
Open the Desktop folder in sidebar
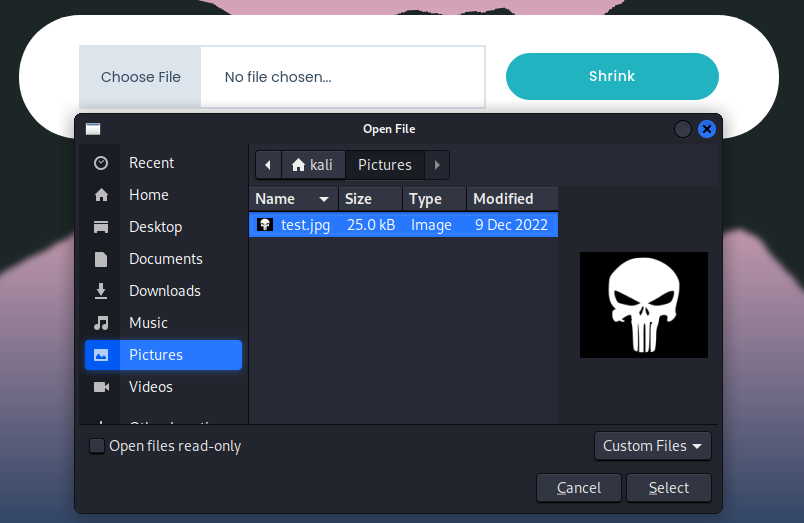(164, 227)
